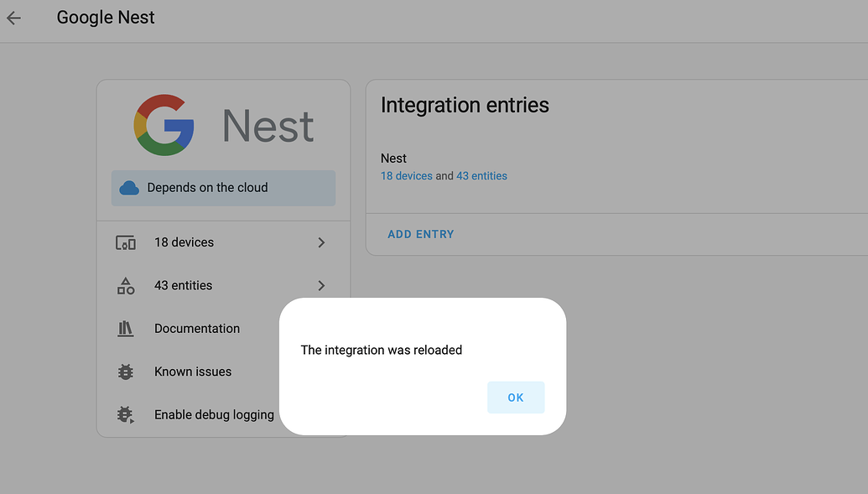Click the back arrow in the header
The width and height of the screenshot is (868, 494).
13,17
